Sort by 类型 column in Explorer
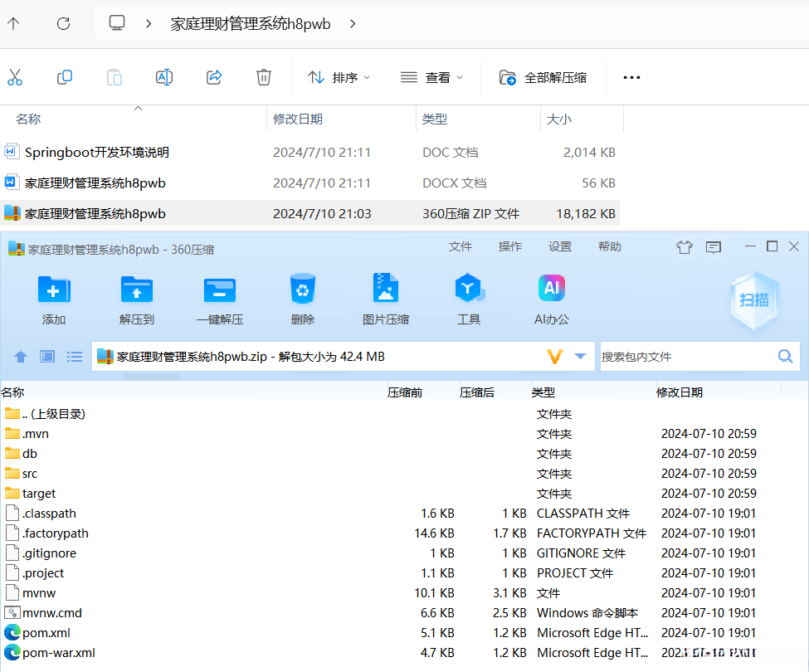Viewport: 809px width, 672px height. [435, 119]
